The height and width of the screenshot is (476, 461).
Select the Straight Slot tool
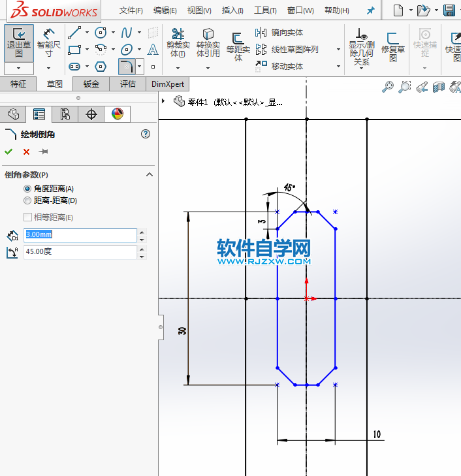coord(74,66)
